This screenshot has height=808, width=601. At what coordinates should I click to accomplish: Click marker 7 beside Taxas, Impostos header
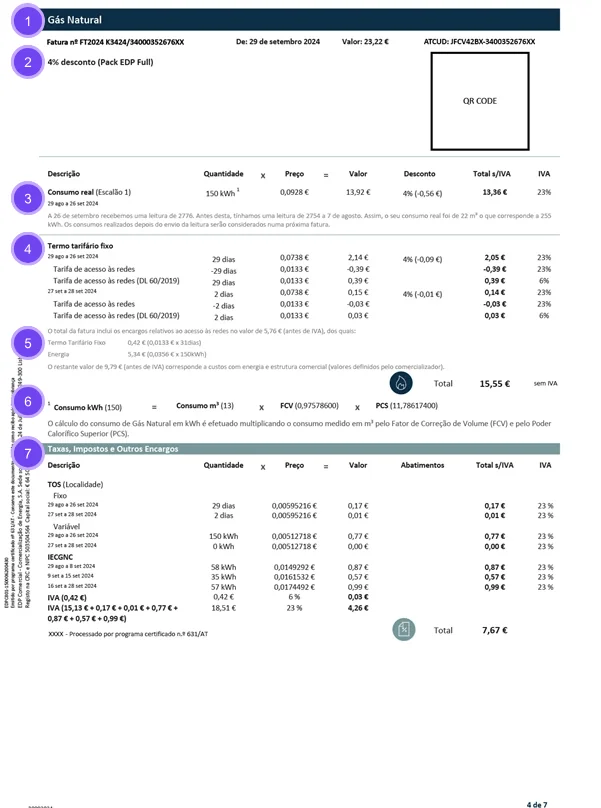28,453
